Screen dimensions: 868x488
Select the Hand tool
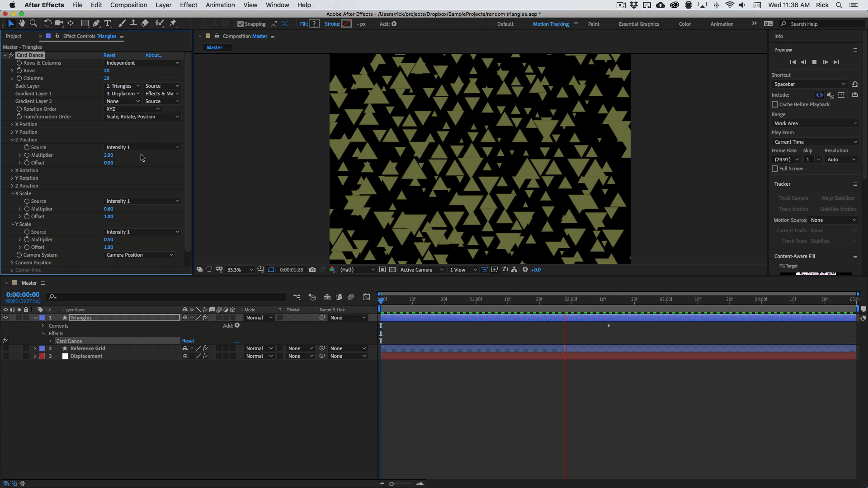tap(22, 23)
